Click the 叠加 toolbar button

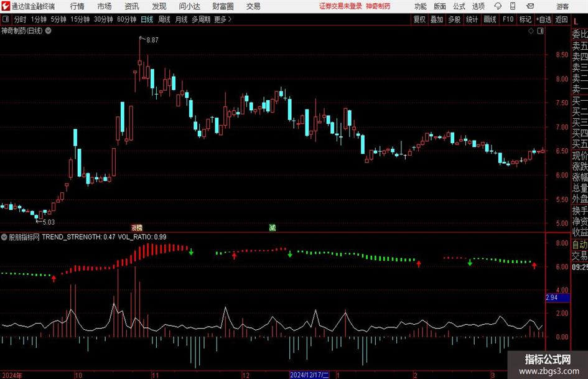437,19
